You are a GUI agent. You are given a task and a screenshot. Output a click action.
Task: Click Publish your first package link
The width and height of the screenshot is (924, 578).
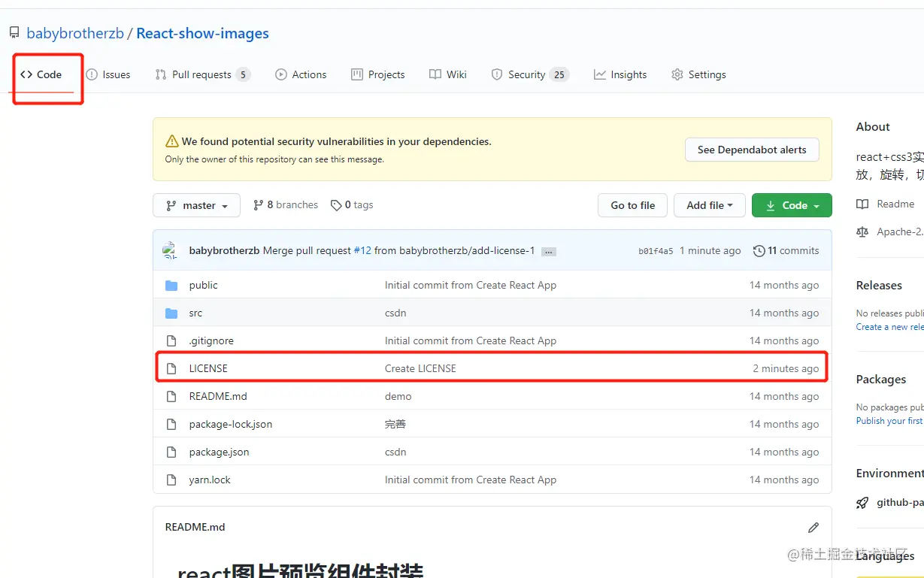(890, 420)
